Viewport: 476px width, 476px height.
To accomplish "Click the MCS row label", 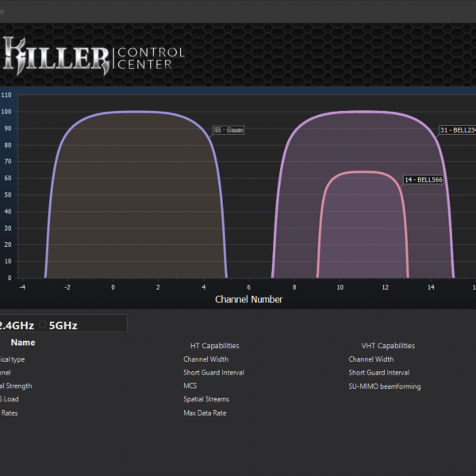I will (x=190, y=386).
